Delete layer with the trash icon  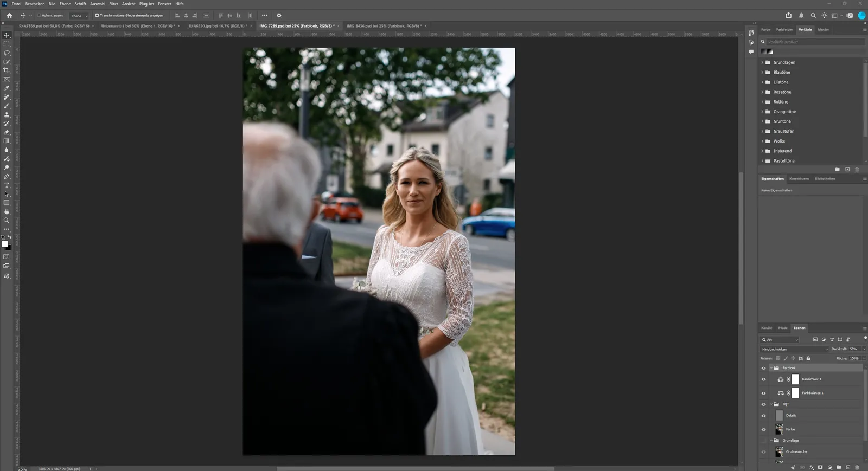click(x=857, y=467)
